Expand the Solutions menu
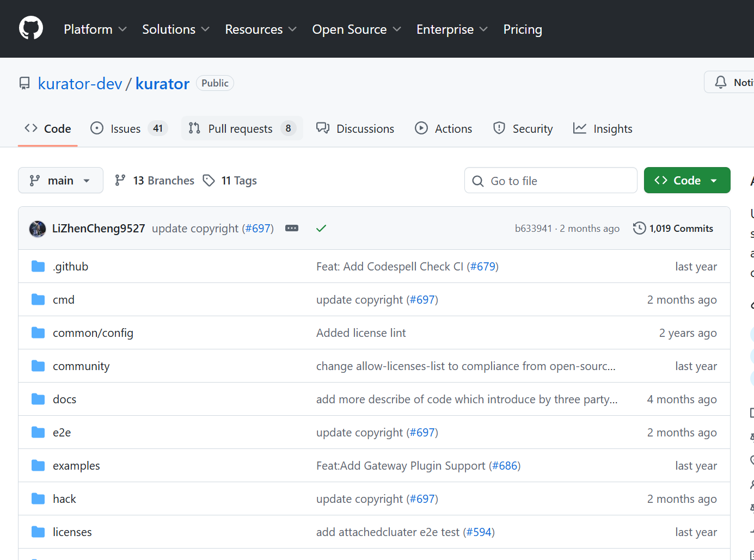Viewport: 754px width, 560px height. [x=176, y=29]
